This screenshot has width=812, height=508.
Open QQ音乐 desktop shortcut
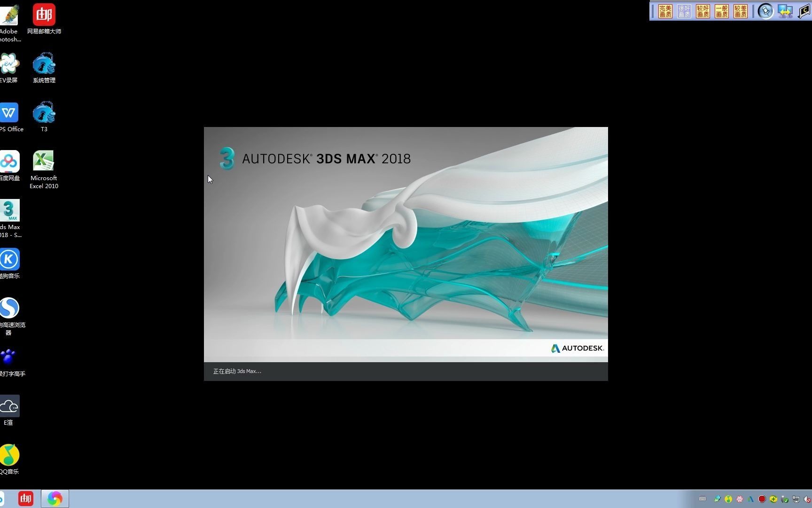pos(9,460)
